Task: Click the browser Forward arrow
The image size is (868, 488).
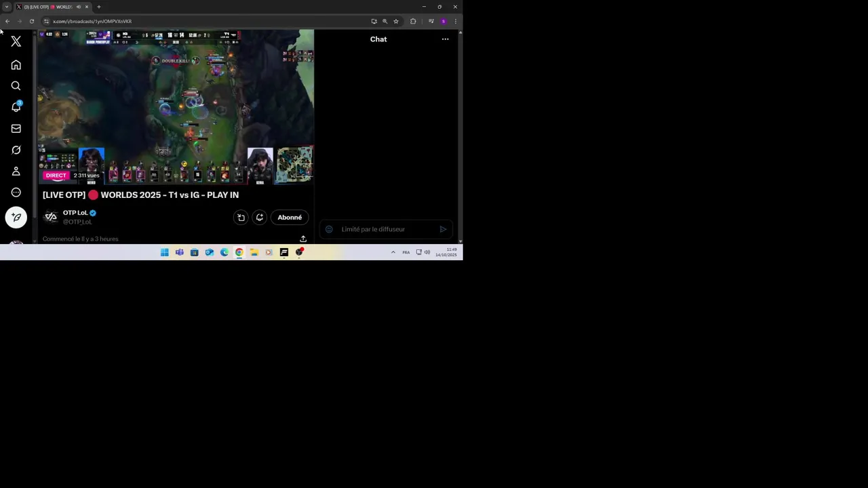Action: 19,21
